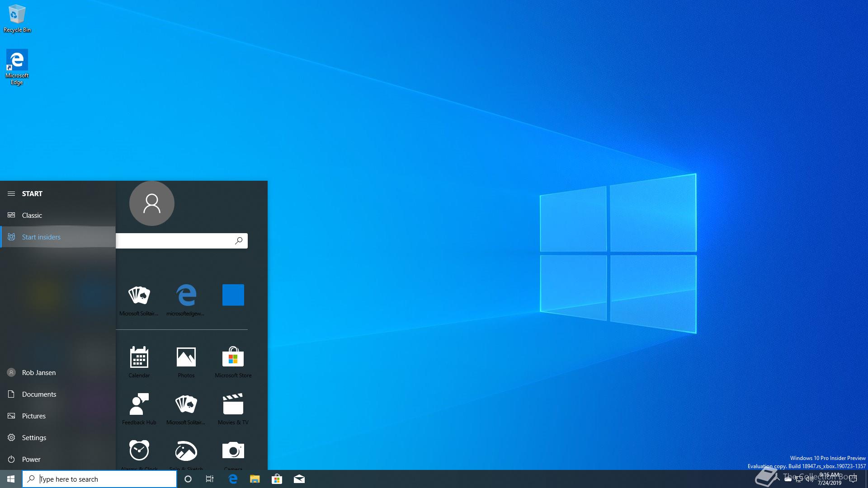Launch Microsoft Edge from the taskbar

pyautogui.click(x=233, y=479)
